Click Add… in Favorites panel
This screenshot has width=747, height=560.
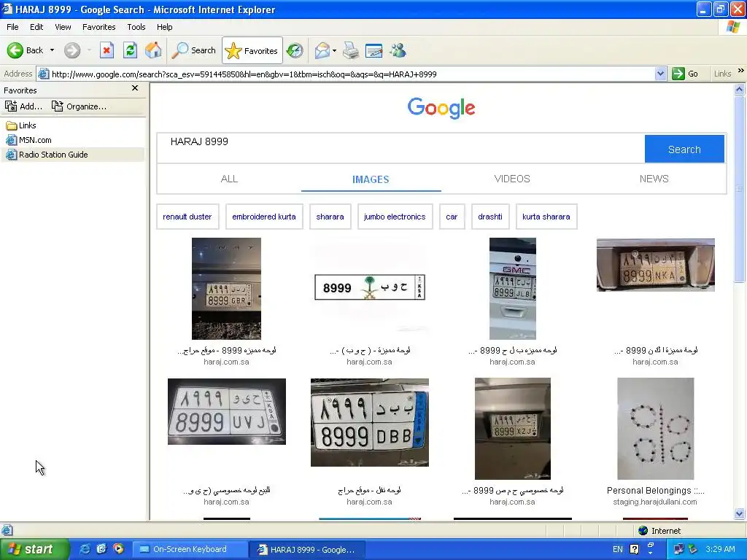24,106
